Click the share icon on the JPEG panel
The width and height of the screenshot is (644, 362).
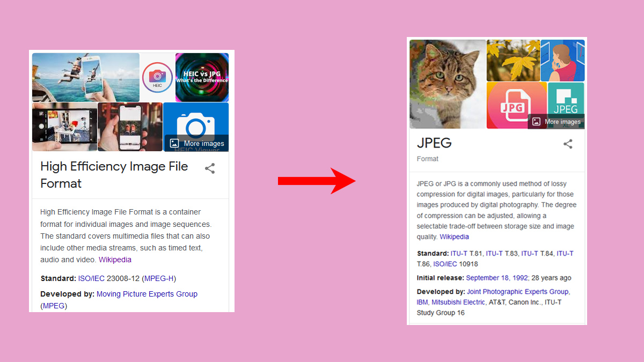point(568,144)
